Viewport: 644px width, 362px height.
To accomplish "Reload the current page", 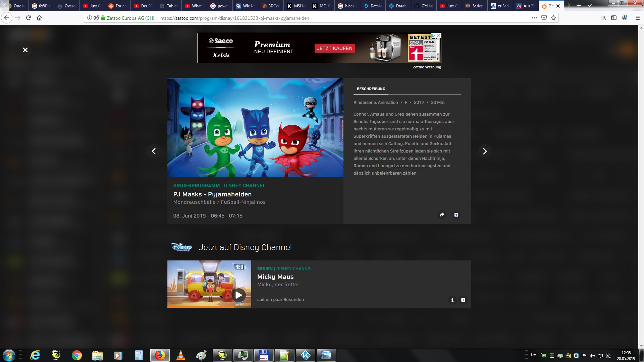I will tap(29, 18).
